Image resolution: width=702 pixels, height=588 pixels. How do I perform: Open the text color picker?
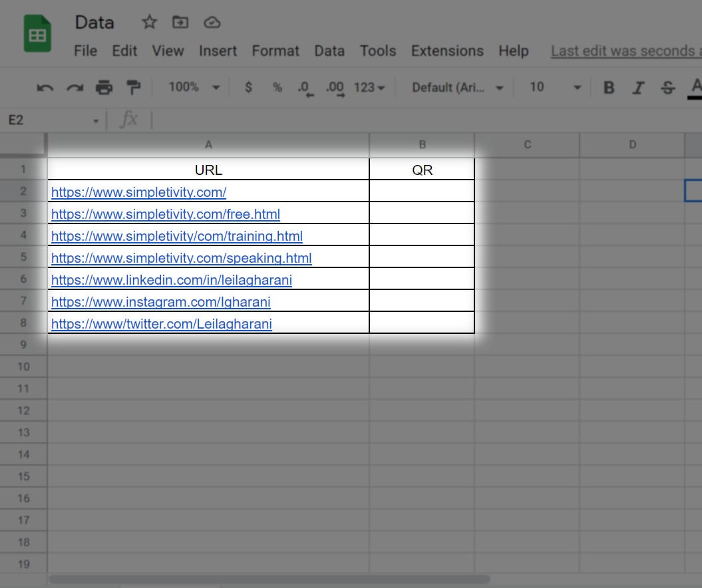tap(696, 88)
